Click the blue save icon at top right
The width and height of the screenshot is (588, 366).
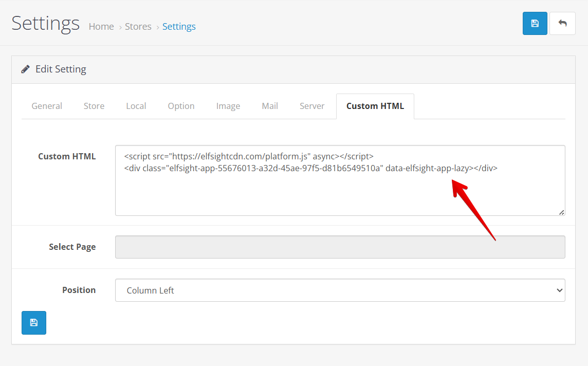point(535,23)
